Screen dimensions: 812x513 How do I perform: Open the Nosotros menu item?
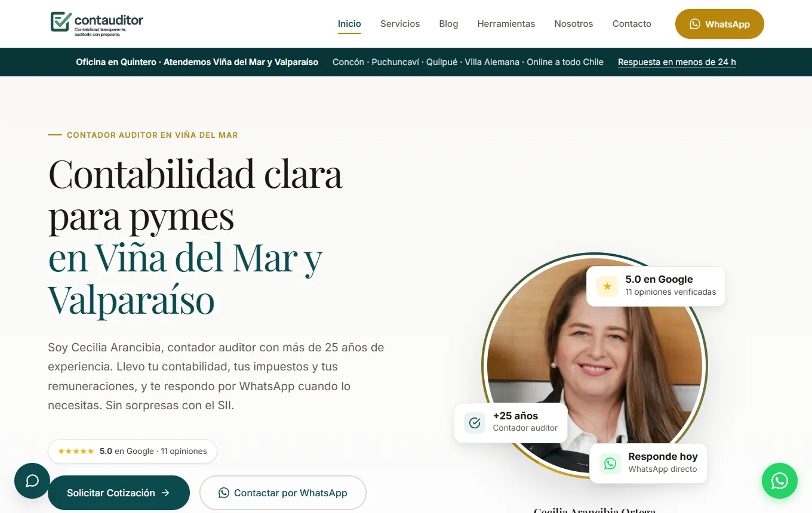[574, 24]
